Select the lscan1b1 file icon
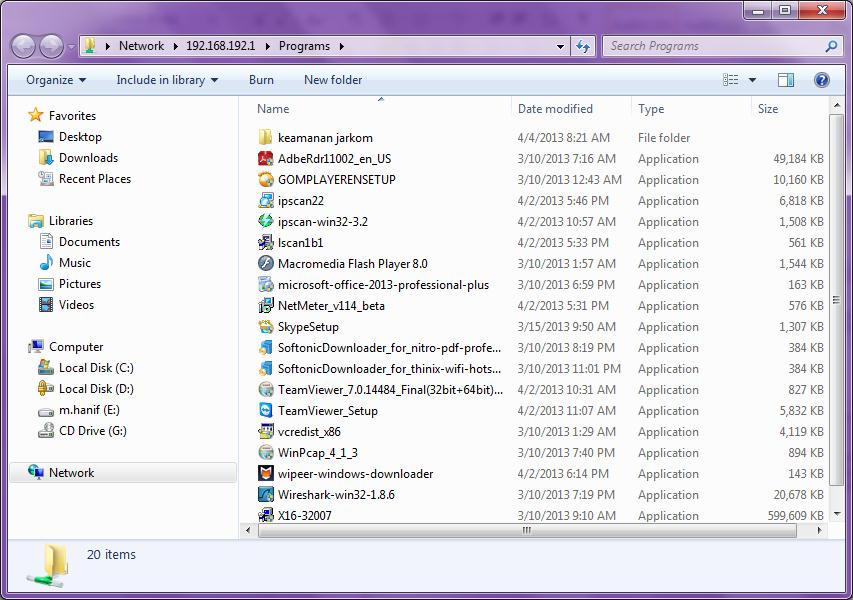Viewport: 853px width, 600px height. (x=265, y=243)
